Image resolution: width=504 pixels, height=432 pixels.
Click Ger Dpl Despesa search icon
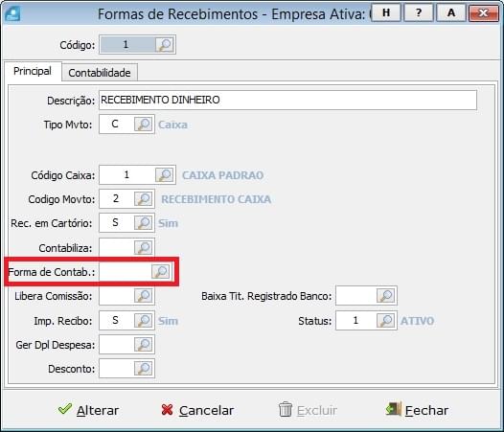point(144,345)
